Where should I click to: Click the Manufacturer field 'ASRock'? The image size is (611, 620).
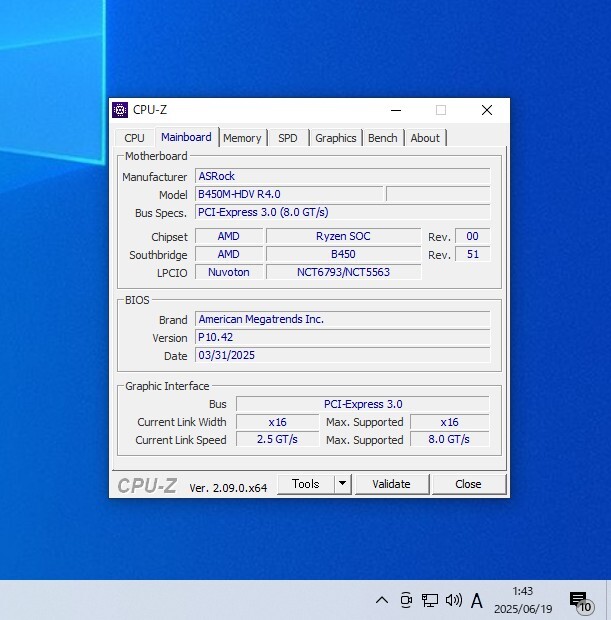click(342, 176)
